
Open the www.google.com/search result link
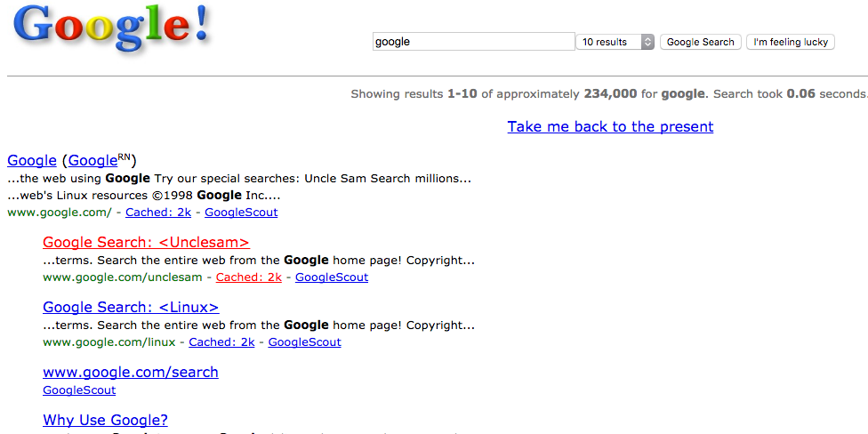[131, 372]
